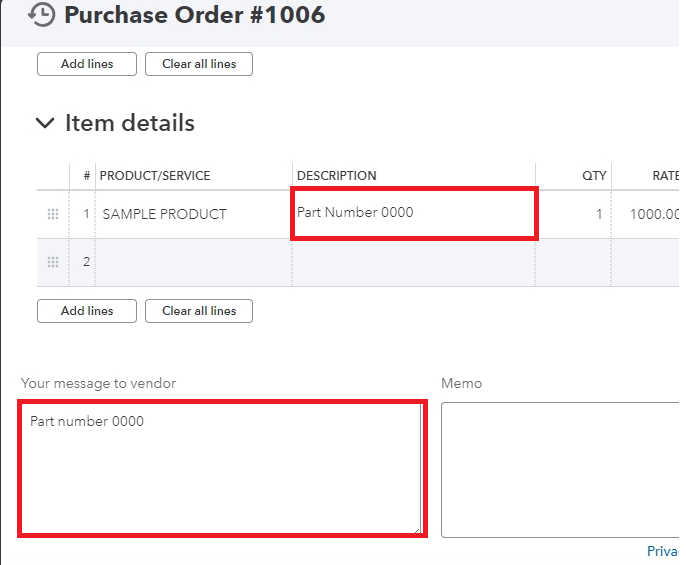Edit the Part Number 0000 description cell
Viewport: 686px width, 565px height.
[x=414, y=214]
